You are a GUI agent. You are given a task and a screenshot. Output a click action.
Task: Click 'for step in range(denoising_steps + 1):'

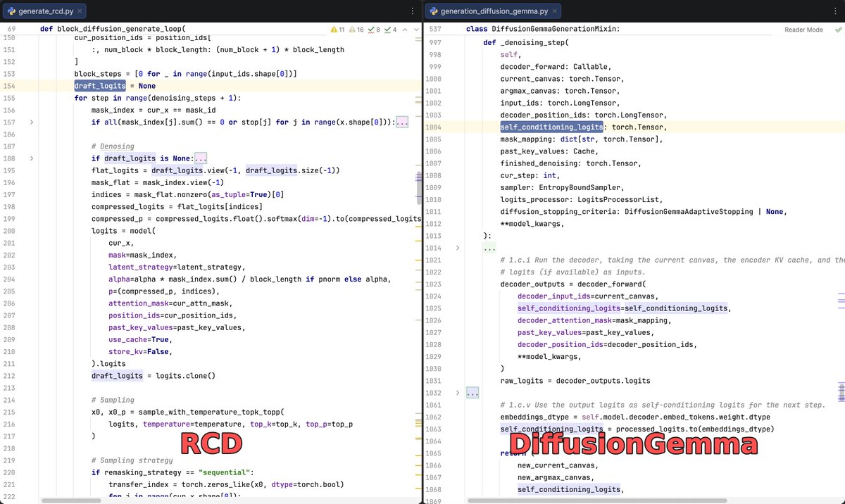(x=157, y=98)
